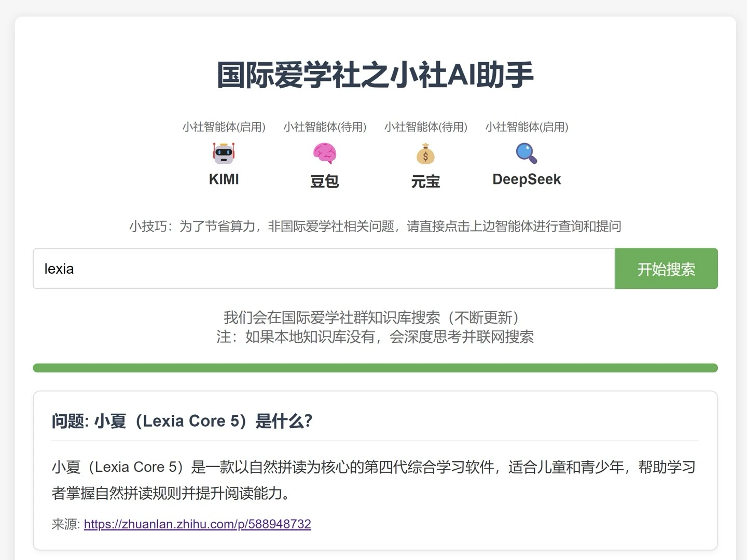Screen dimensions: 747x560
Task: Select the DeepSeek agent label
Action: [x=527, y=179]
